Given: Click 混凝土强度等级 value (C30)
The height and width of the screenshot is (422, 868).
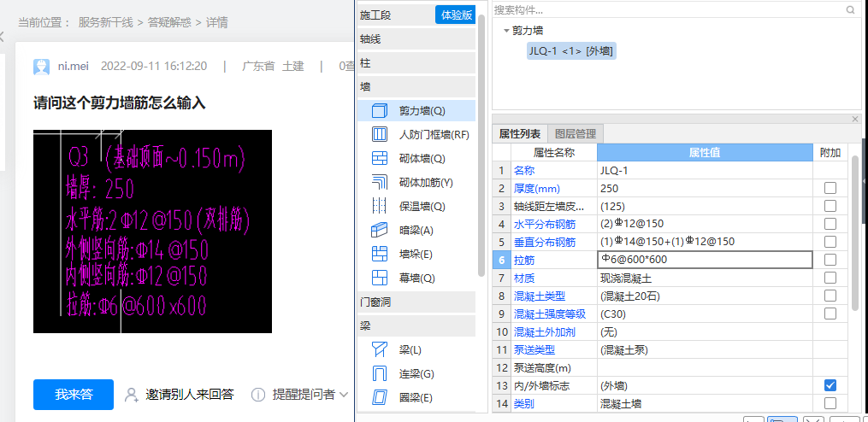Looking at the screenshot, I should 705,314.
